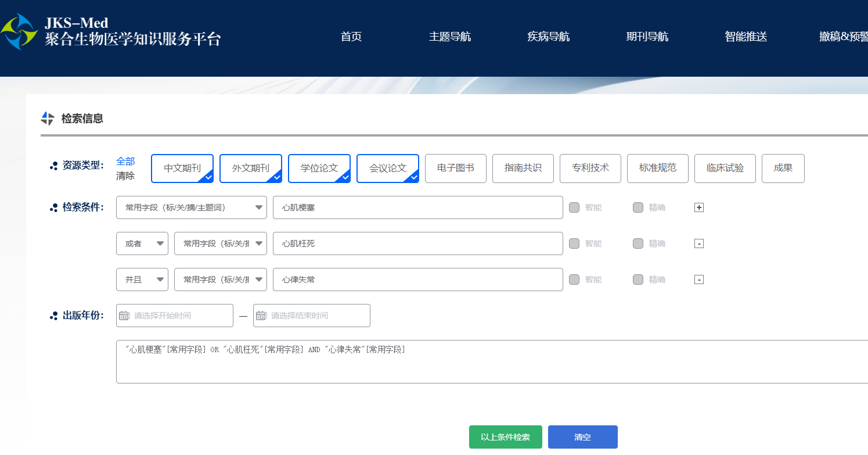Remove the 心肌枉死 row with minus icon
Viewport: 868px width, 455px height.
699,243
